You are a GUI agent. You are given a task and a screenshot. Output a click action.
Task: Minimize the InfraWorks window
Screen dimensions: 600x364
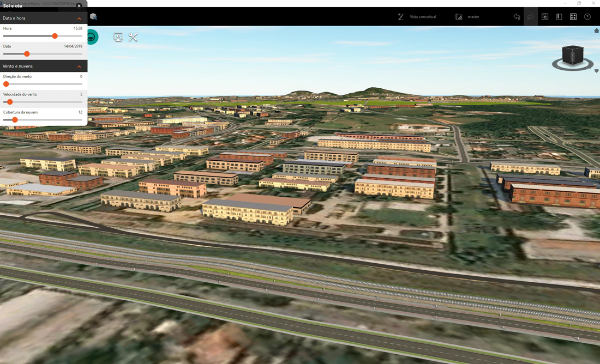(x=565, y=3)
